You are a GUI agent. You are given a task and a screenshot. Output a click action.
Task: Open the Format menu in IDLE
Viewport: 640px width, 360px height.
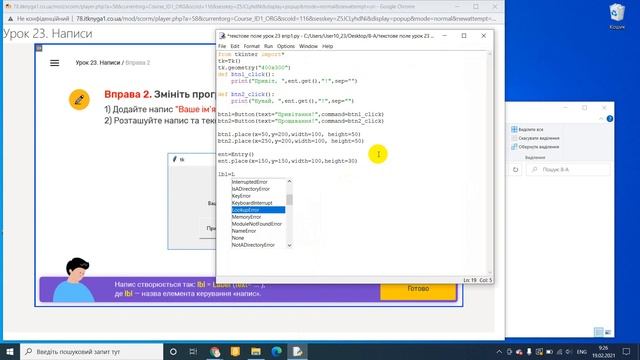[251, 46]
